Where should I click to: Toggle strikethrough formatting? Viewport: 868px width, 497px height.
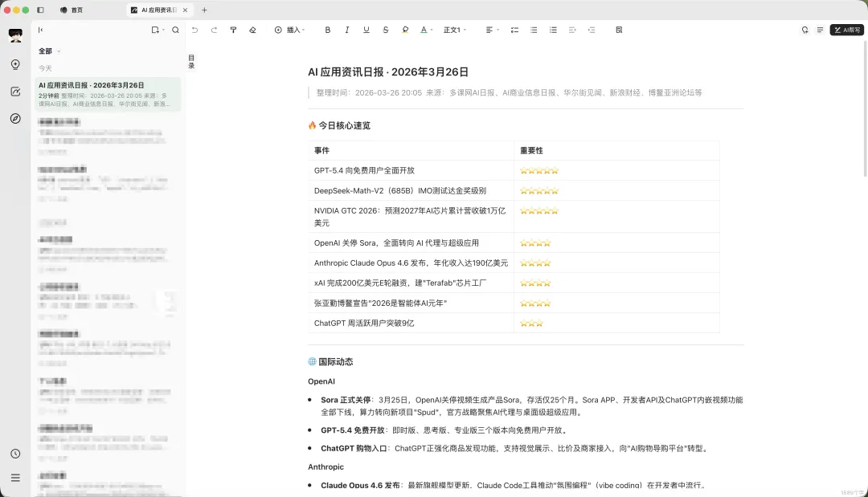tap(386, 30)
